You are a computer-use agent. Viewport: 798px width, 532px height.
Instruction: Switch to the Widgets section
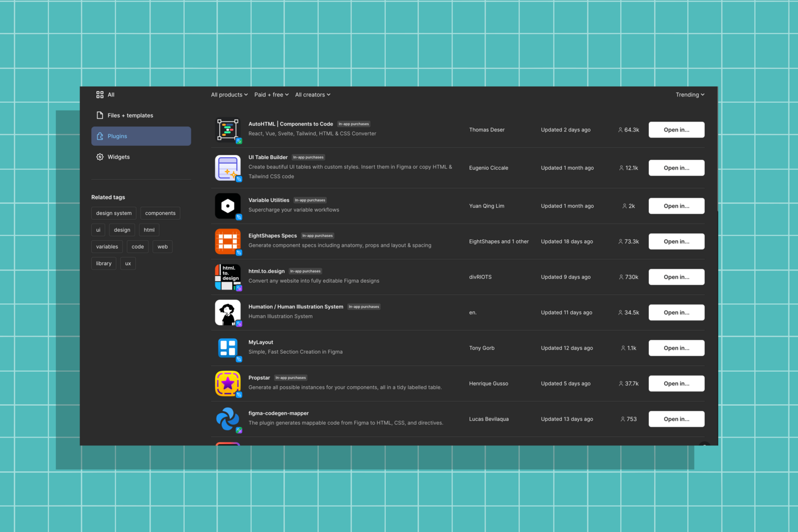[x=118, y=156]
